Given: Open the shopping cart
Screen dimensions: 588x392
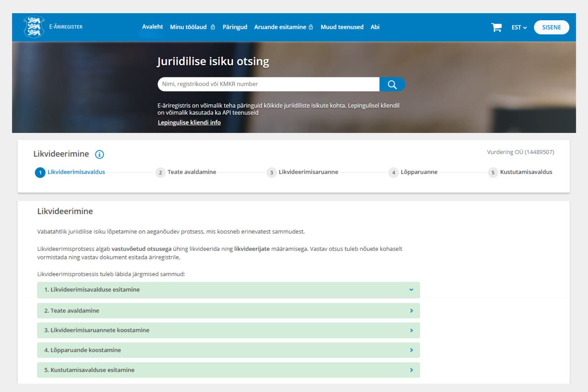Looking at the screenshot, I should [496, 27].
